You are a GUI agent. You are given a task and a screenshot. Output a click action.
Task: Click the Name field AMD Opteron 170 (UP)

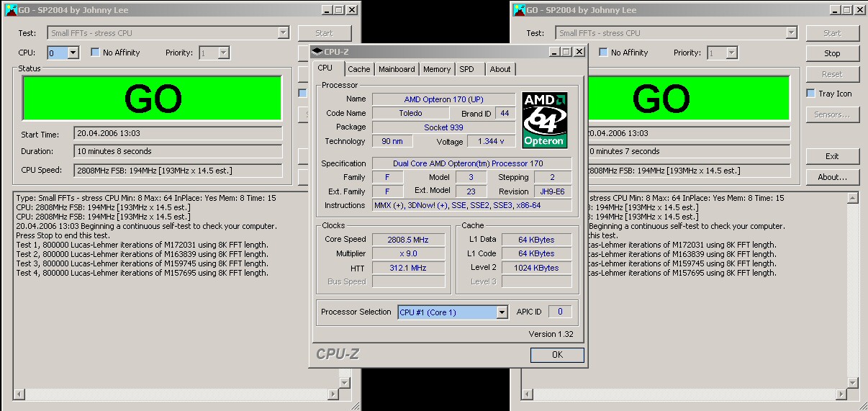(443, 99)
